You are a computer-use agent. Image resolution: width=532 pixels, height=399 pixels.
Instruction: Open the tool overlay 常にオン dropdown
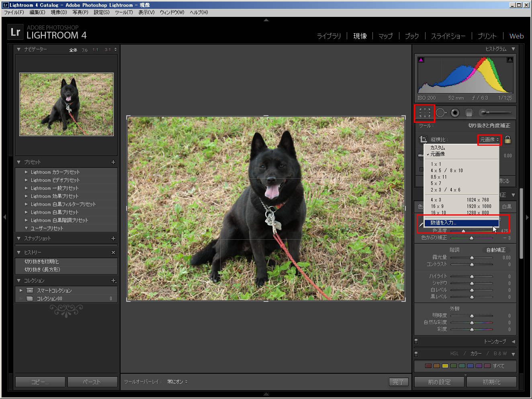pyautogui.click(x=177, y=382)
